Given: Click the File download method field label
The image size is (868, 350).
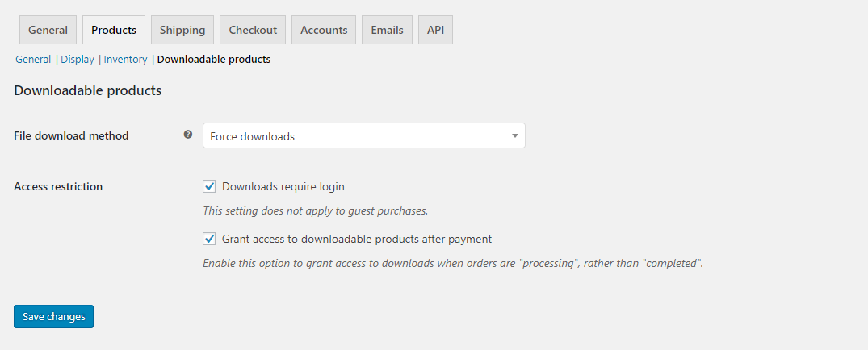Looking at the screenshot, I should [x=71, y=136].
